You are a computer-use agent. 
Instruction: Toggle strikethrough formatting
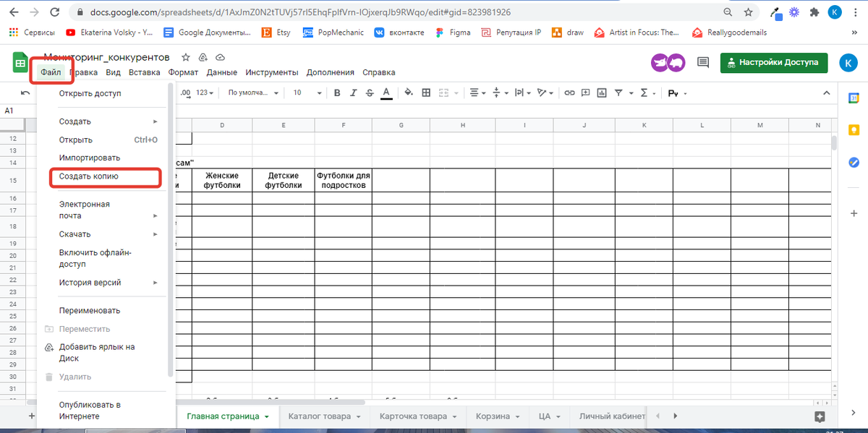(x=370, y=93)
